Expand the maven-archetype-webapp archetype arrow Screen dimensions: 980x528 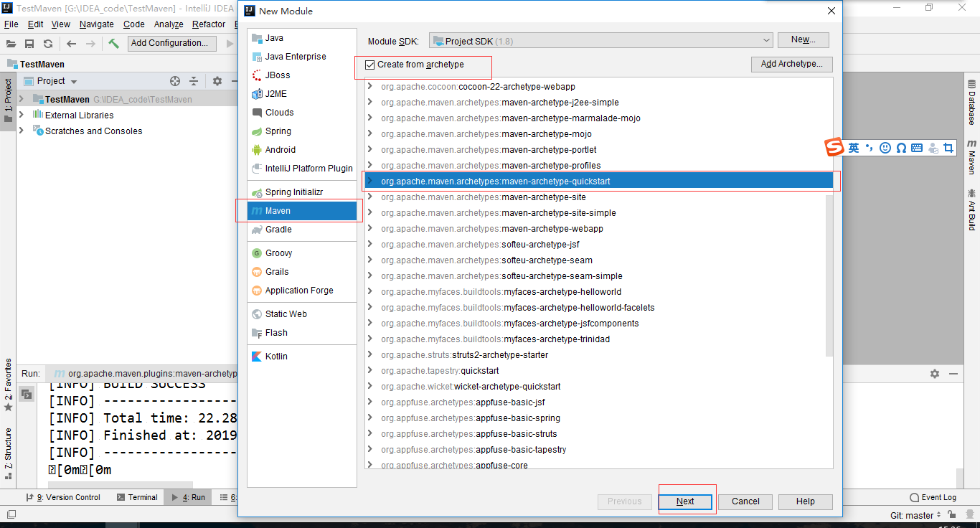370,229
